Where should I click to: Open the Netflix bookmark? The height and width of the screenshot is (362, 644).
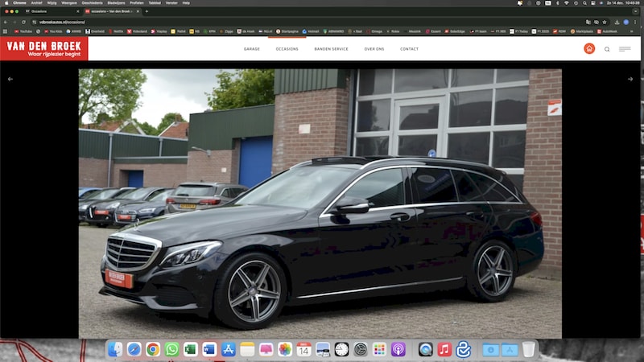click(x=116, y=31)
